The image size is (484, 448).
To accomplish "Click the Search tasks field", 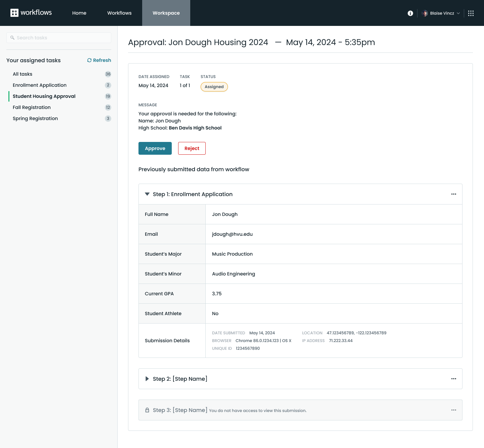I will coord(59,38).
